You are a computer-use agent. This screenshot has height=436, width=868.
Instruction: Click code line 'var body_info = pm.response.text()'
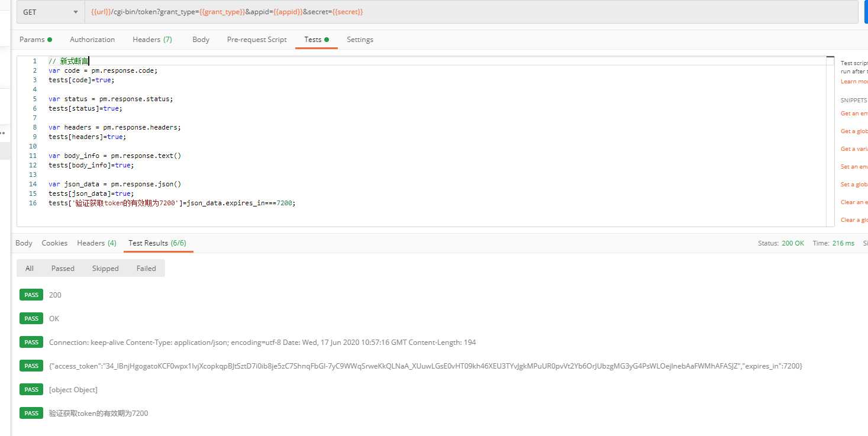pos(115,156)
